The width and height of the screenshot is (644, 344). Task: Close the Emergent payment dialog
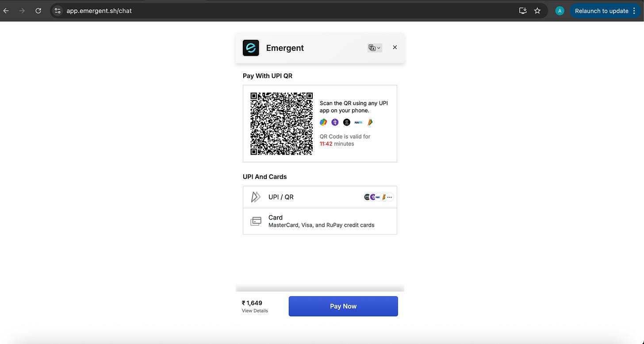coord(395,47)
